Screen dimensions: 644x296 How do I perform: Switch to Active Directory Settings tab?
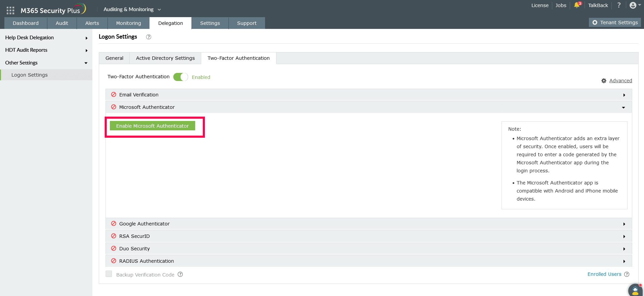[165, 58]
